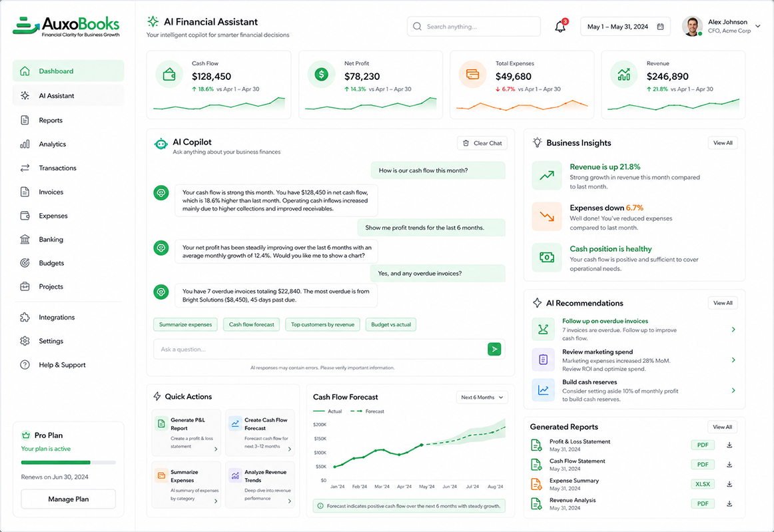This screenshot has width=774, height=532.
Task: Click the Follow up on overdue invoices icon
Action: 543,329
